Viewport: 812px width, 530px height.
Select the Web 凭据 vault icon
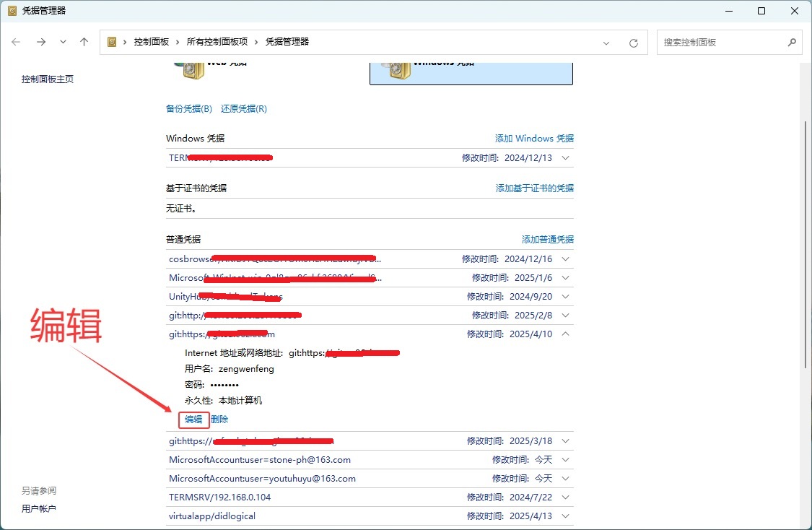(x=190, y=70)
